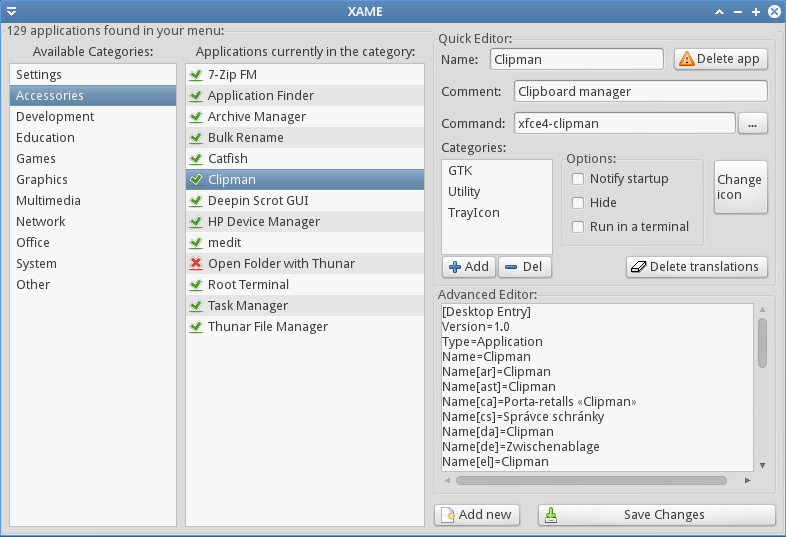Open the command browse (...) button
The height and width of the screenshot is (537, 786).
point(752,124)
